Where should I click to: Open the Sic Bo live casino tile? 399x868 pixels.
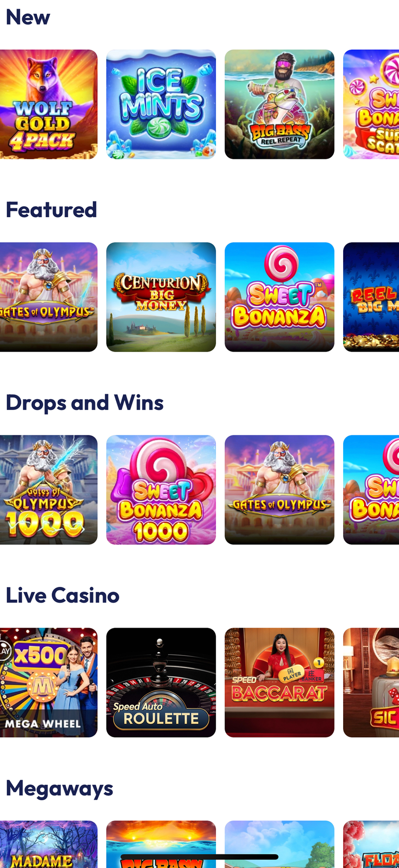pyautogui.click(x=371, y=682)
